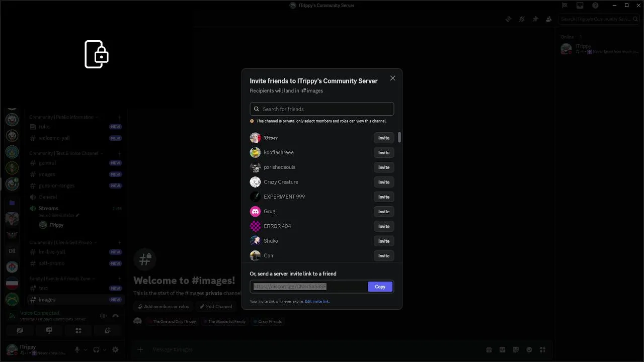Close the invite friends dialog
This screenshot has height=362, width=644.
[393, 78]
